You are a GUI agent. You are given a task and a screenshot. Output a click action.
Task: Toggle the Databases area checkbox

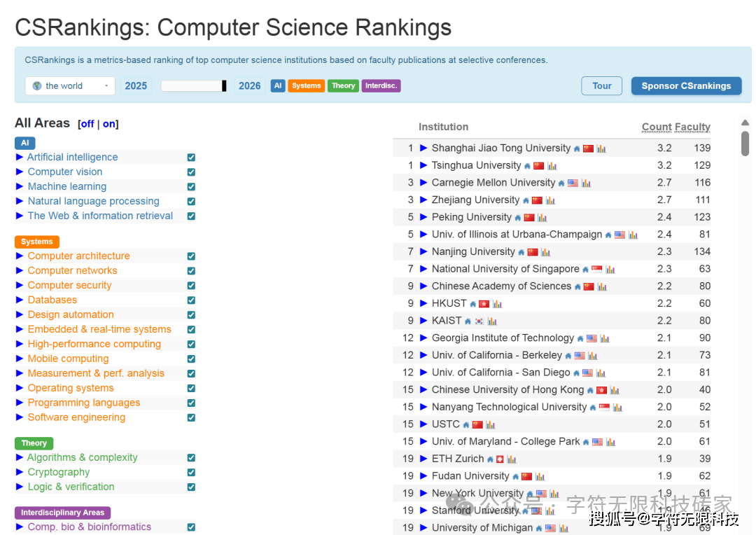[191, 300]
